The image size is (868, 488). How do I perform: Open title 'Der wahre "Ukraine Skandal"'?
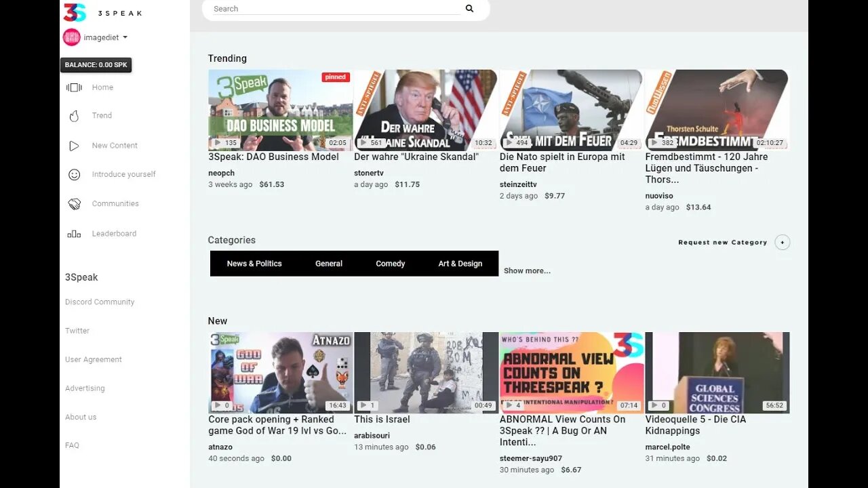pyautogui.click(x=416, y=157)
